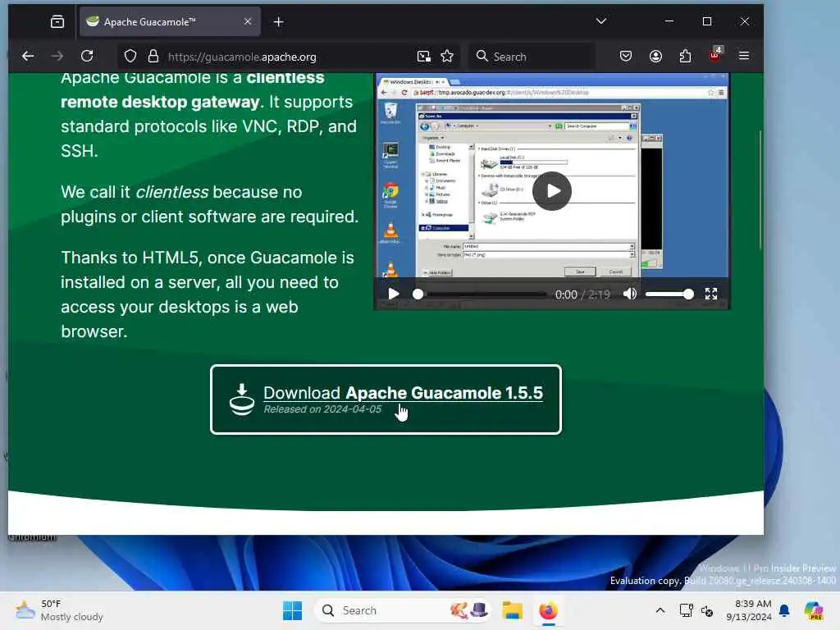Reload the current page
Viewport: 840px width, 630px height.
(87, 57)
